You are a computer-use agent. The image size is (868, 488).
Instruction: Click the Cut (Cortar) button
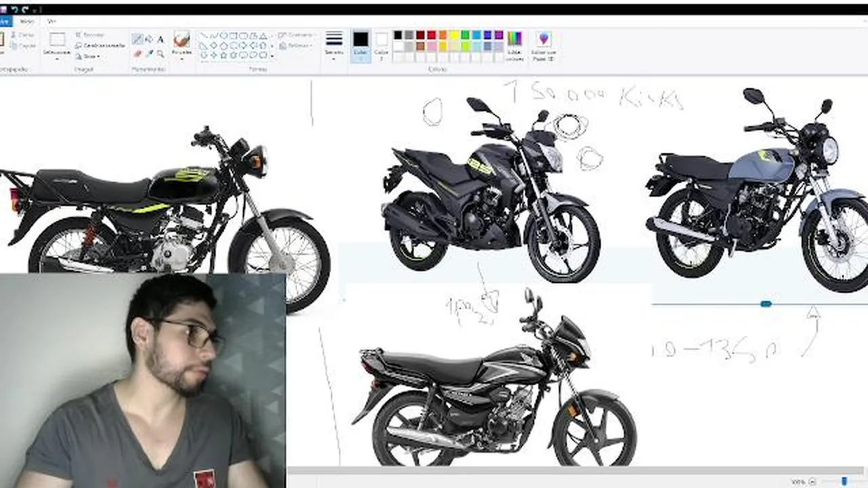point(24,35)
